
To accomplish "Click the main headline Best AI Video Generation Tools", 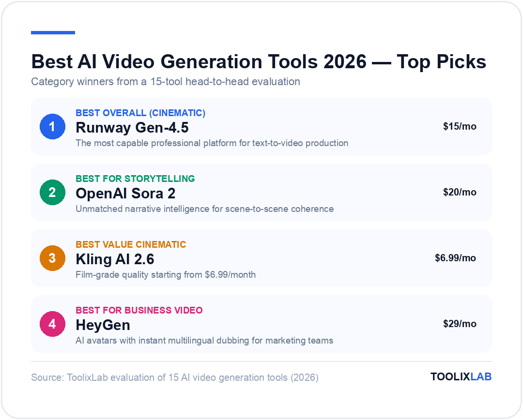I will tap(259, 61).
